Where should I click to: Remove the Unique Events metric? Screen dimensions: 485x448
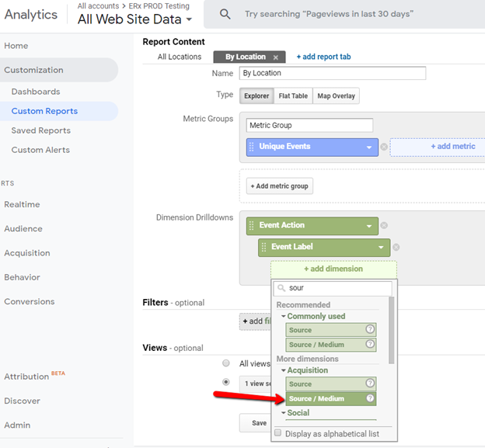point(384,147)
